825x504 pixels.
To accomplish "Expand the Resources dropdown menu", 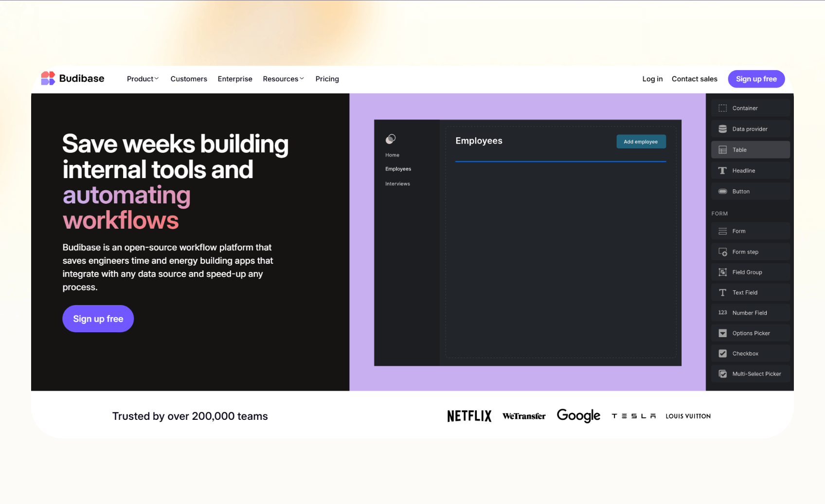I will [x=283, y=79].
